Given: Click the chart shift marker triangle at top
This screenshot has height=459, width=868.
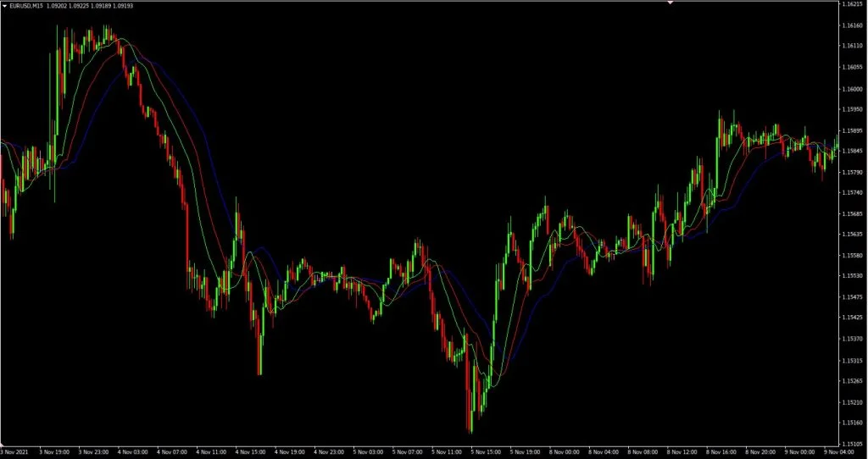Looking at the screenshot, I should 670,3.
